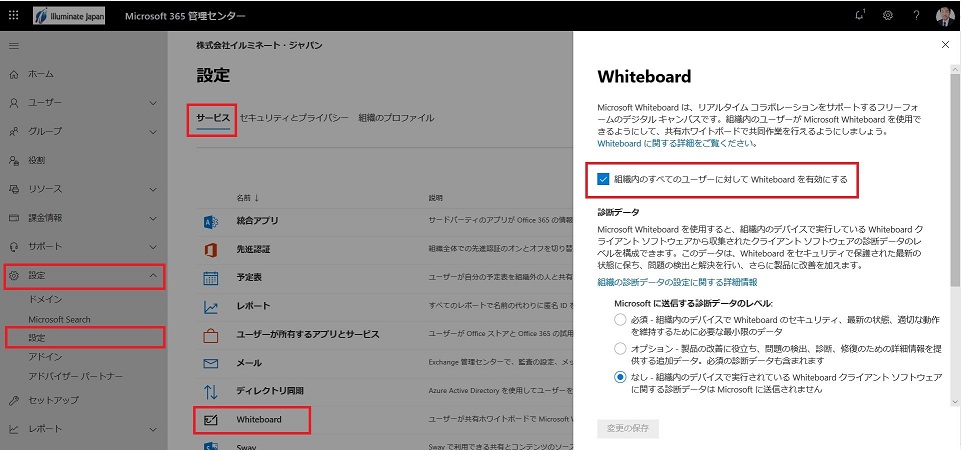Click the shopping bag icon for ユーザーが所有するアプリ

pos(210,335)
